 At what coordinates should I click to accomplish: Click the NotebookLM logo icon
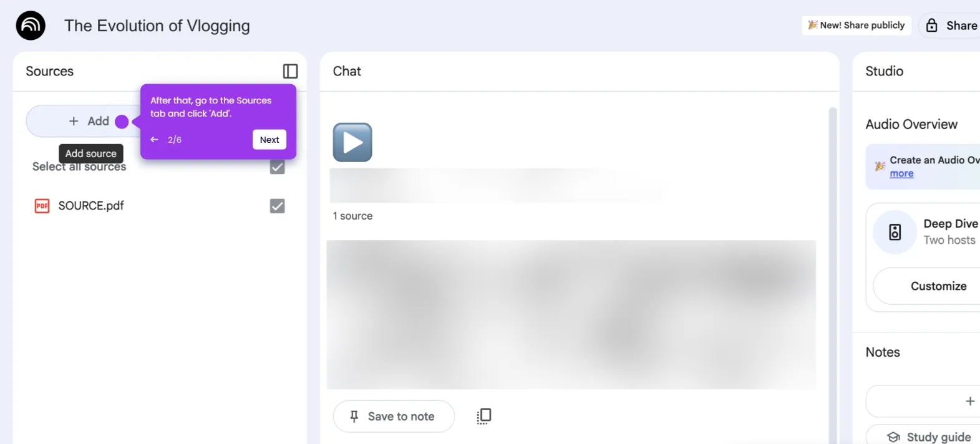[x=31, y=26]
